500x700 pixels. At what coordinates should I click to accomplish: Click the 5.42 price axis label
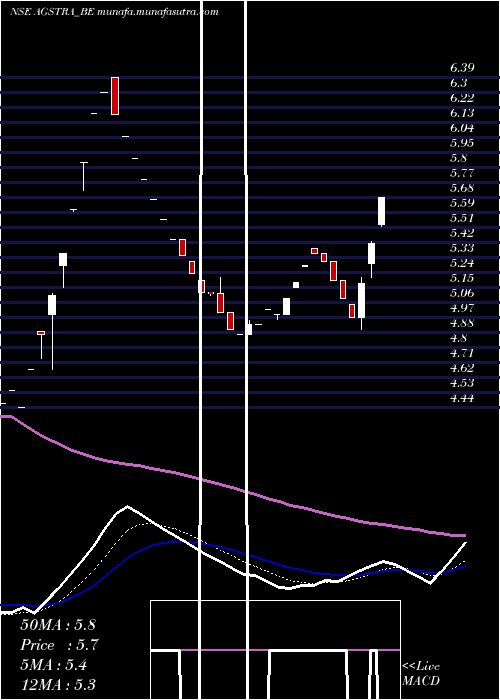tap(462, 233)
